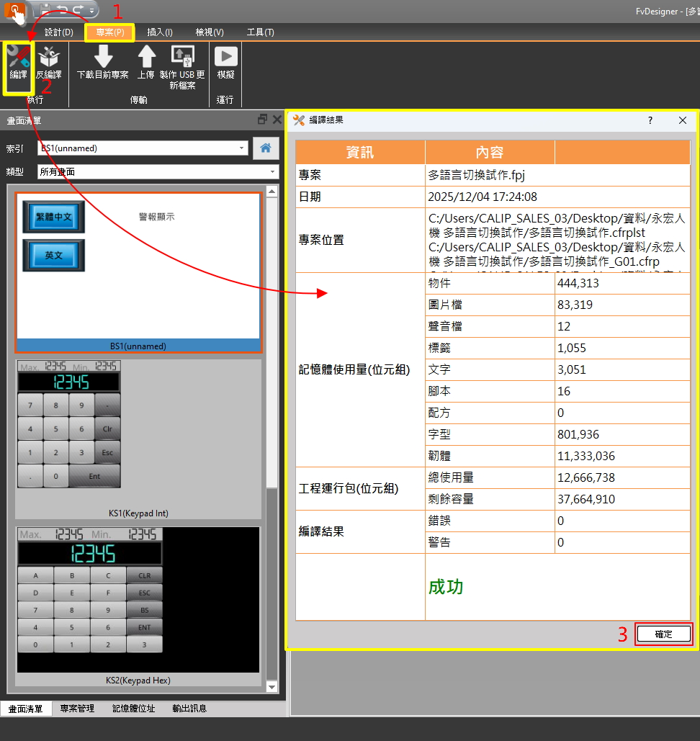The width and height of the screenshot is (700, 741).
Task: Select the KS1(Keypad Int) screen thumbnail
Action: tap(138, 439)
